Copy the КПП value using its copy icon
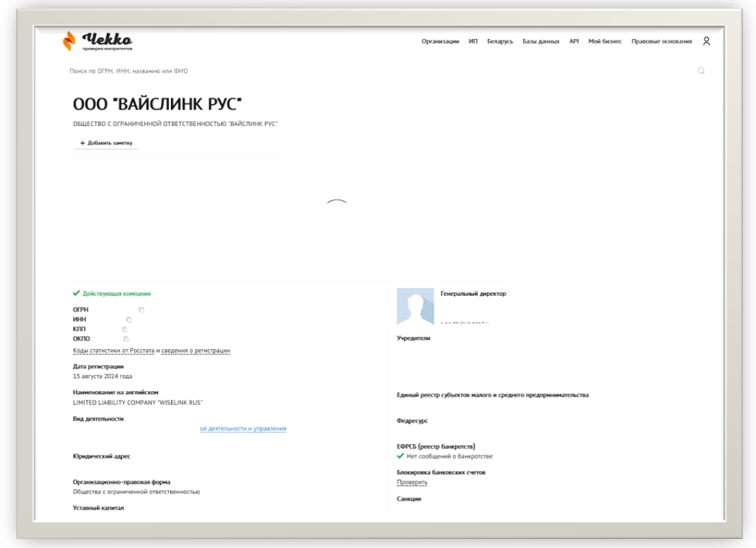The height and width of the screenshot is (548, 756). (x=125, y=329)
